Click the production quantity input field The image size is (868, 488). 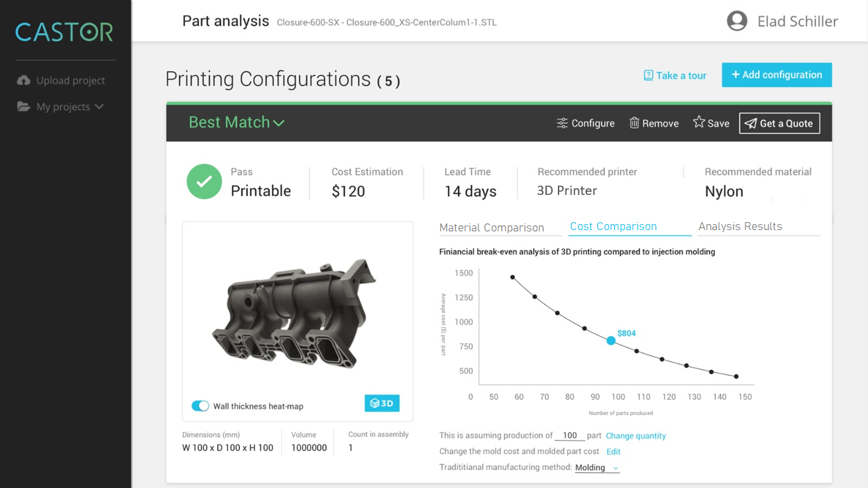[569, 436]
